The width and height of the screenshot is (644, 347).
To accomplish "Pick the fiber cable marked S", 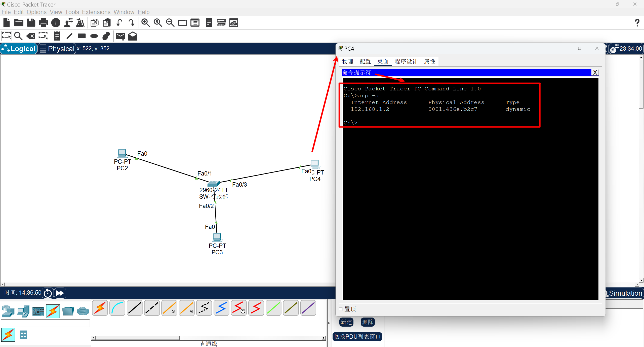I will tap(170, 308).
